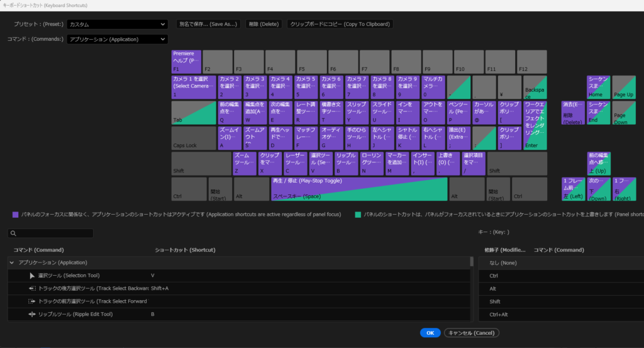Select the Up arrow key
This screenshot has width=644, height=348.
(x=599, y=164)
